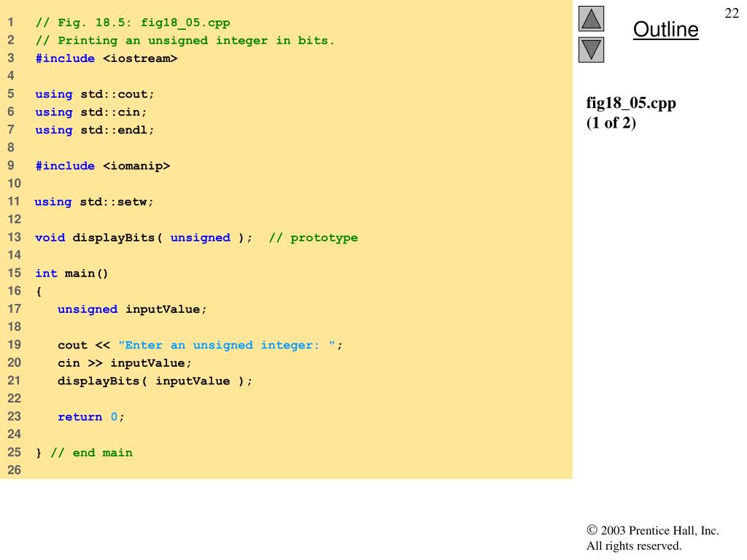Click the '(1 of 2)' page indicator
This screenshot has width=747, height=560.
(611, 122)
